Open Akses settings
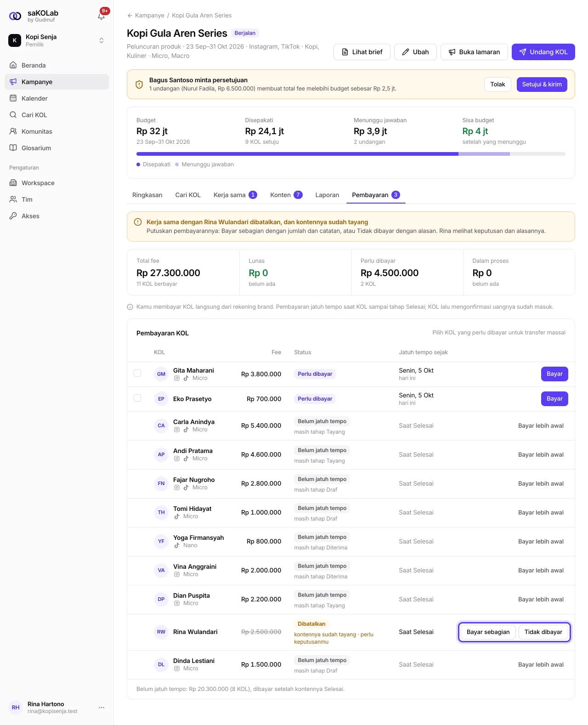This screenshot has width=588, height=725. coord(57,216)
